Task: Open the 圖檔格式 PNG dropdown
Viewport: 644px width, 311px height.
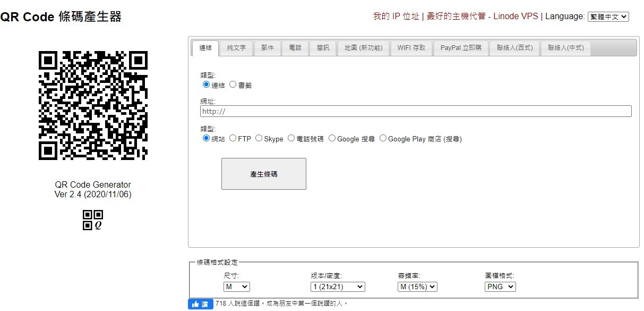Action: [500, 287]
